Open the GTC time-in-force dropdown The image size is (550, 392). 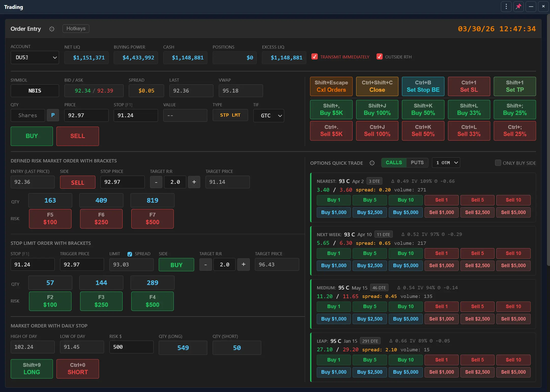pos(269,115)
